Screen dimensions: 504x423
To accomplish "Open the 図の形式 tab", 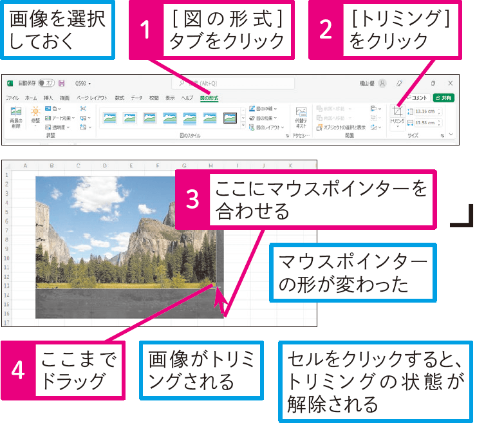I will click(x=209, y=98).
